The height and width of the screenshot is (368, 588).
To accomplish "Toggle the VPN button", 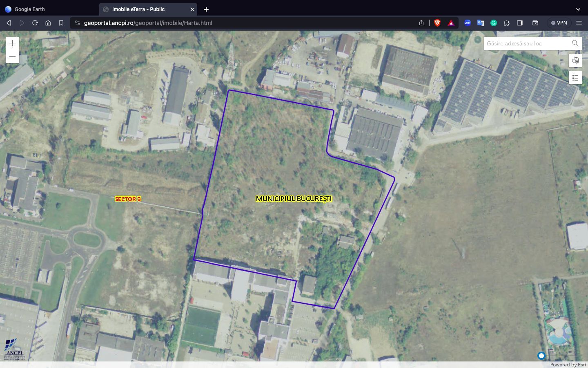I will click(x=559, y=23).
